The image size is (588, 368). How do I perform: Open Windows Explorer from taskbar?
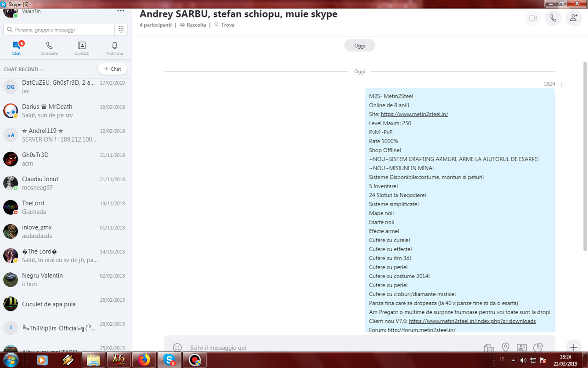(93, 360)
